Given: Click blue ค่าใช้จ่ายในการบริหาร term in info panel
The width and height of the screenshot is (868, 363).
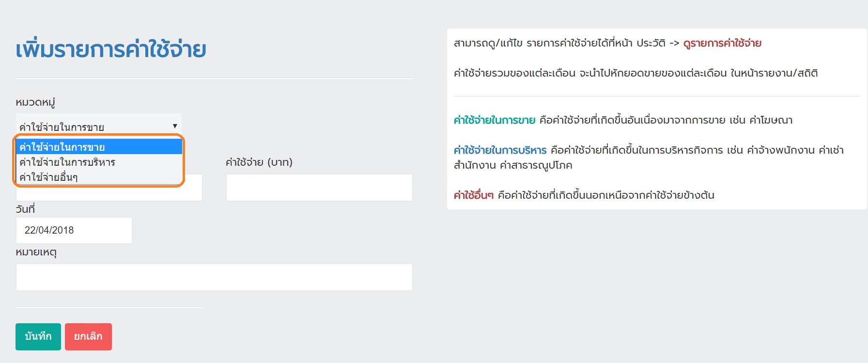Looking at the screenshot, I should click(x=500, y=150).
